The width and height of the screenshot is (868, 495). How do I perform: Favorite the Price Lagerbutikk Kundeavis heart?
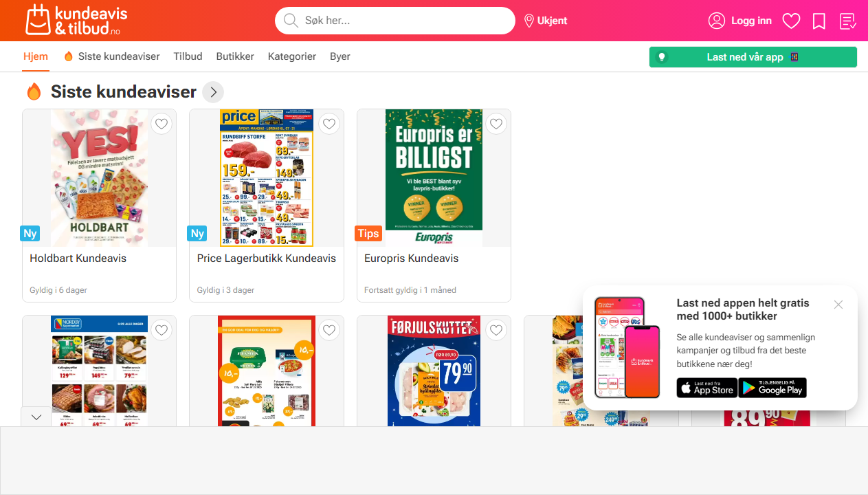pyautogui.click(x=329, y=124)
